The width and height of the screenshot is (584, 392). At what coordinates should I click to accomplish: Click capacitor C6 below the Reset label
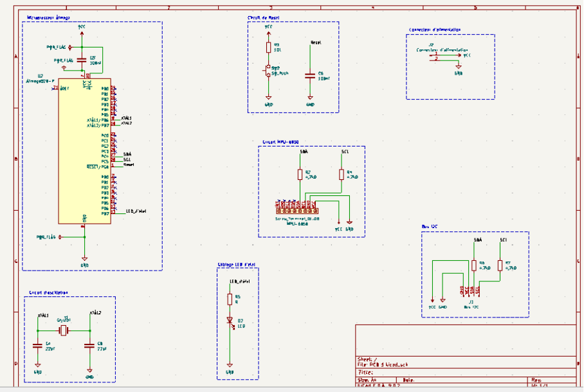(310, 75)
